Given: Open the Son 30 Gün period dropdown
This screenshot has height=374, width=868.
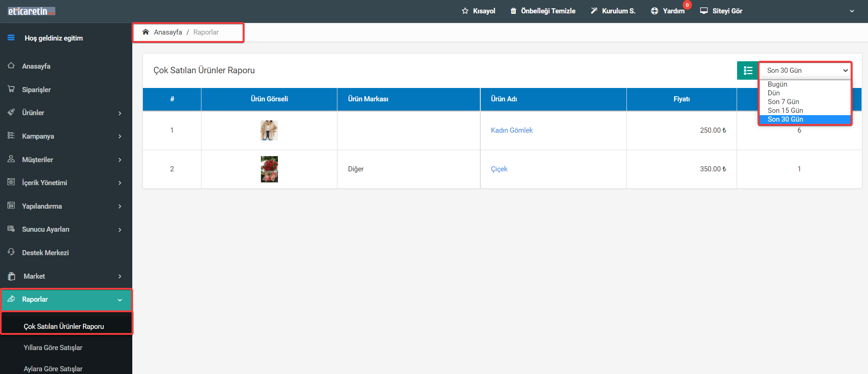Looking at the screenshot, I should (805, 70).
